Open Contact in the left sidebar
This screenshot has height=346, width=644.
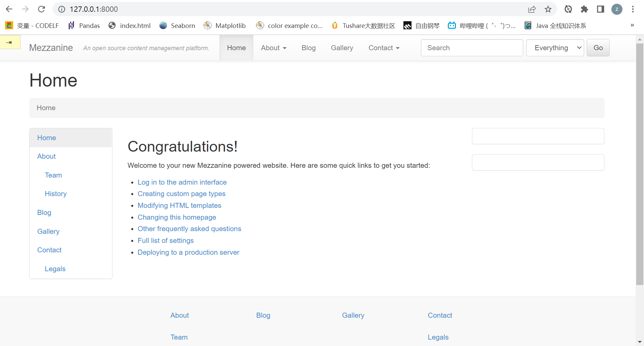coord(71,250)
